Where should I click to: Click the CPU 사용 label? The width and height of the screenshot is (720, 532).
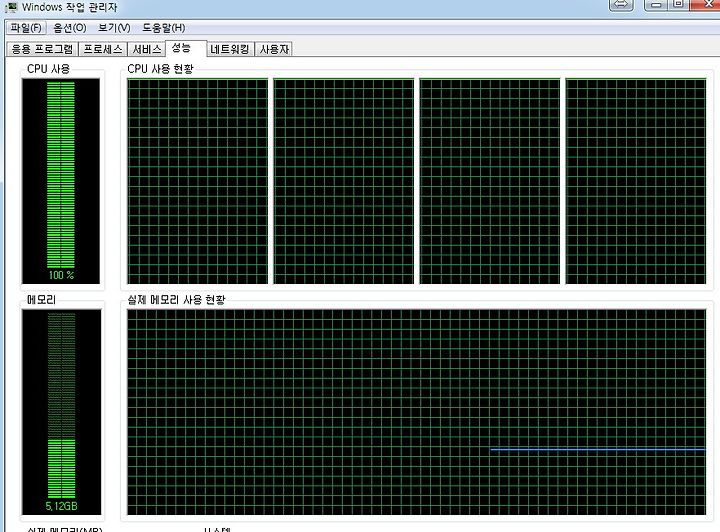point(48,69)
